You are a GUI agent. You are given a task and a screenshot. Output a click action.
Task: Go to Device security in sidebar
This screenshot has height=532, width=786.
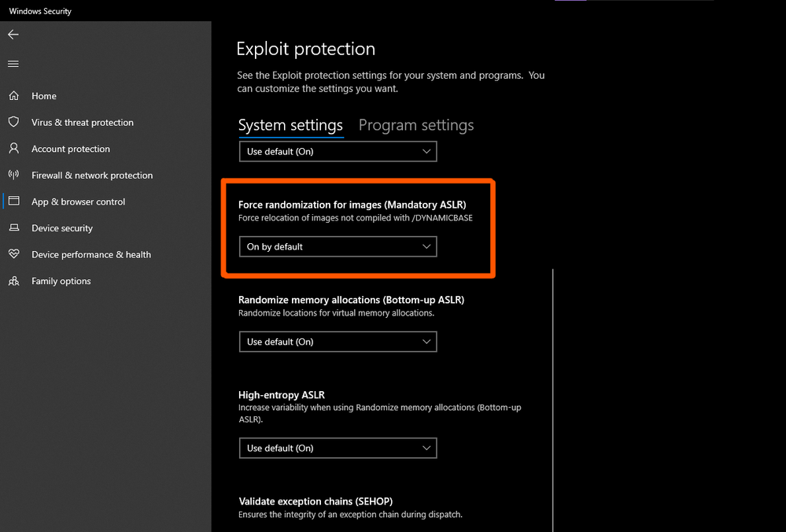pos(62,228)
